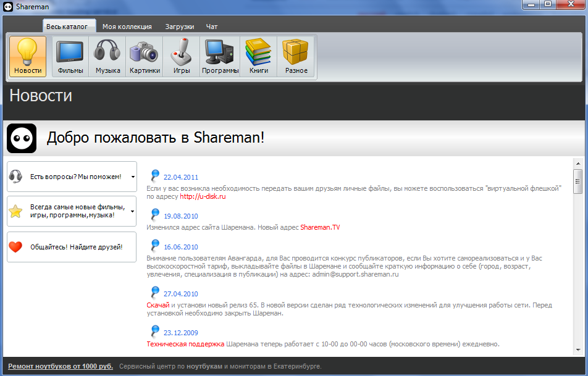Open the Загрузки tab

180,27
